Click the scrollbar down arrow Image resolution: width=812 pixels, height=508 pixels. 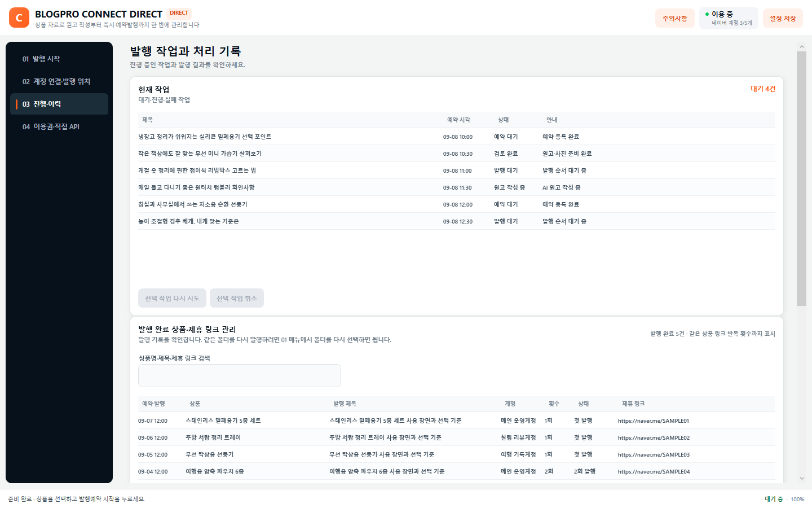click(x=802, y=479)
